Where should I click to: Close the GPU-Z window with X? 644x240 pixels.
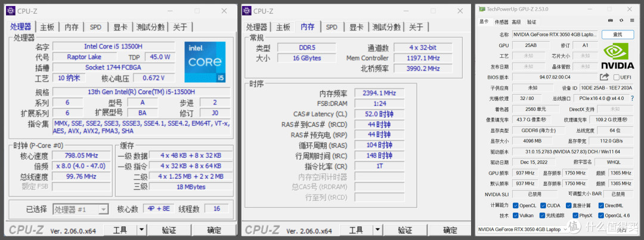[x=630, y=9]
